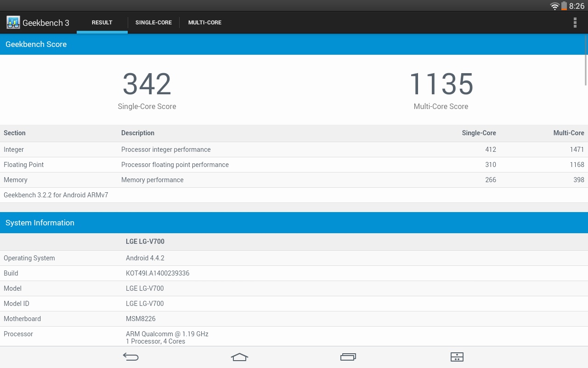The height and width of the screenshot is (368, 588).
Task: Tap the Wi-Fi status icon
Action: point(554,6)
